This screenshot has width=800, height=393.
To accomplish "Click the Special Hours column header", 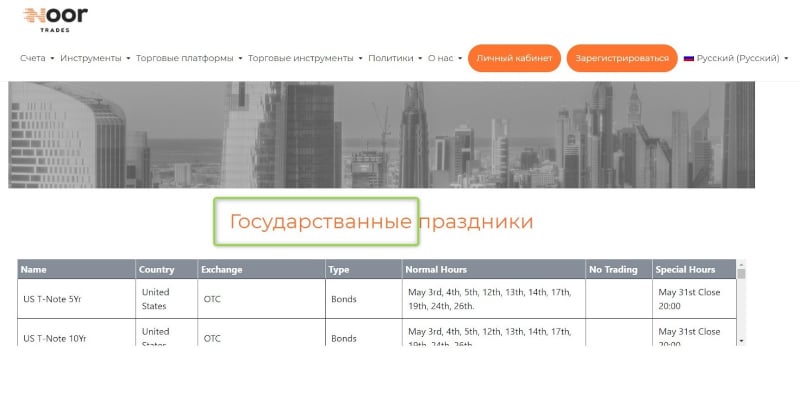I will click(694, 269).
